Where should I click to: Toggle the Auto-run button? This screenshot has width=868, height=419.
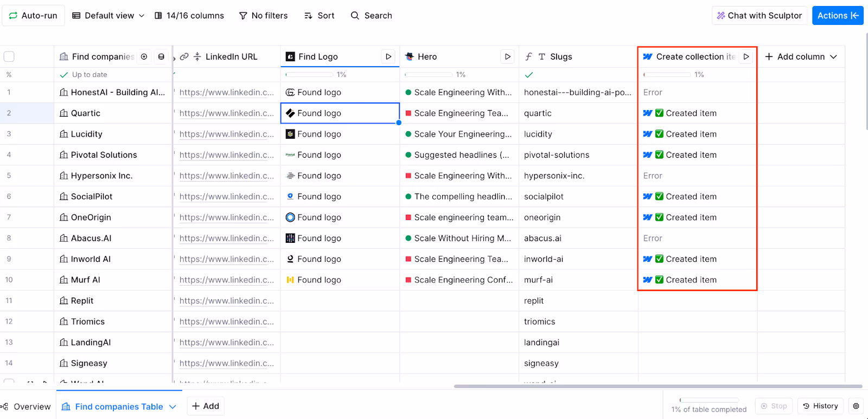pos(33,16)
